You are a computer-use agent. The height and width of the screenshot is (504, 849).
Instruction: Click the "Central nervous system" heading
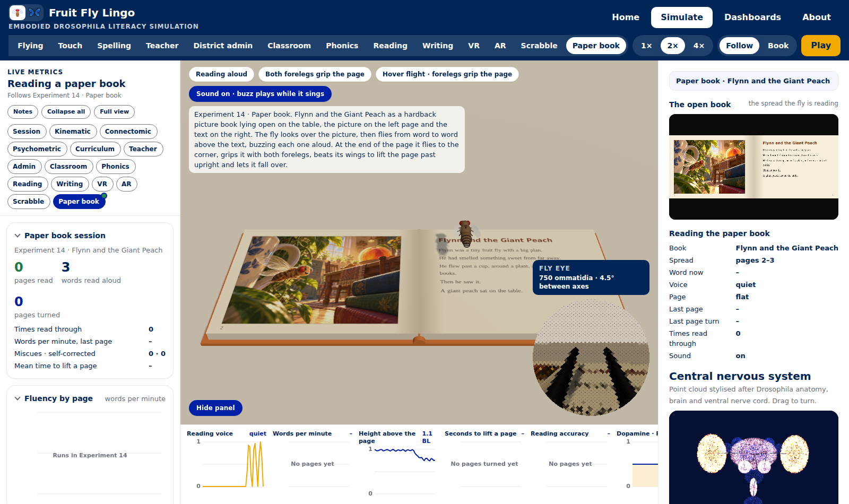tap(740, 376)
